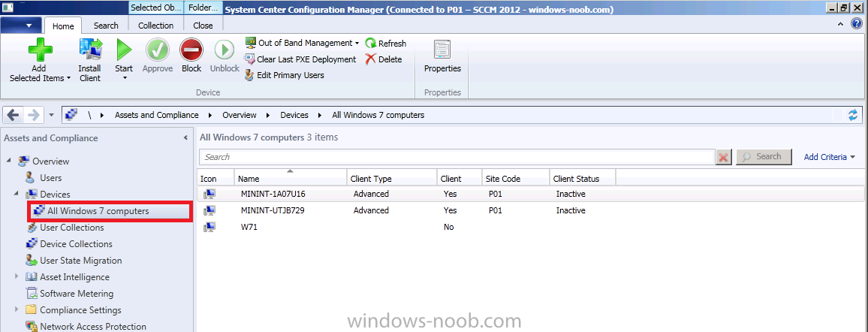868x332 pixels.
Task: Collapse the Devices tree node
Action: pos(16,195)
